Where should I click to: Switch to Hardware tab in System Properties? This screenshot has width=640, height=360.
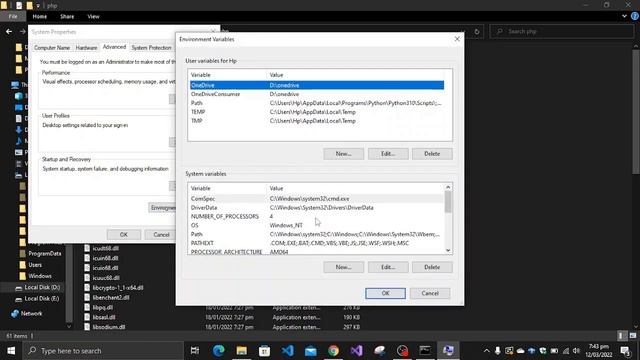coord(87,48)
